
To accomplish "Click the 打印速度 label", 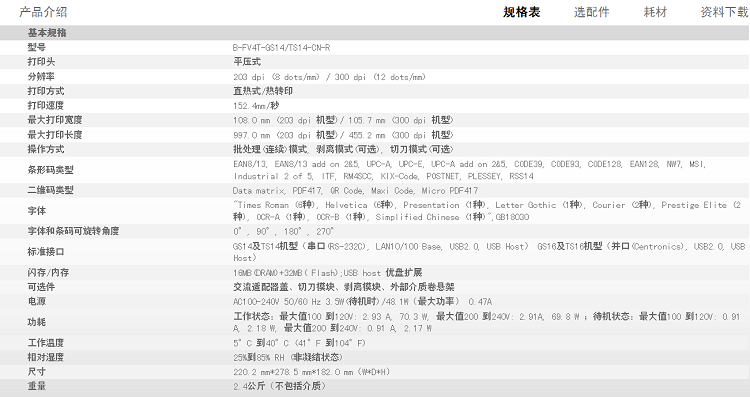I will (46, 105).
